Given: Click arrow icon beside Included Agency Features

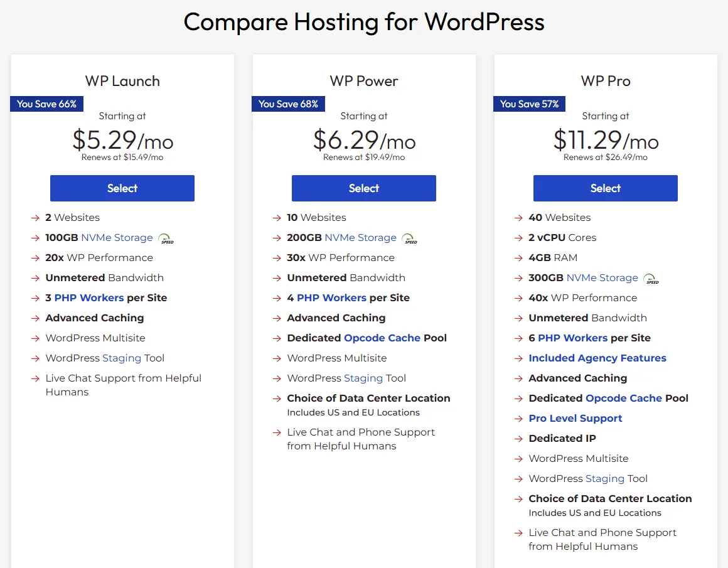Looking at the screenshot, I should [x=518, y=358].
